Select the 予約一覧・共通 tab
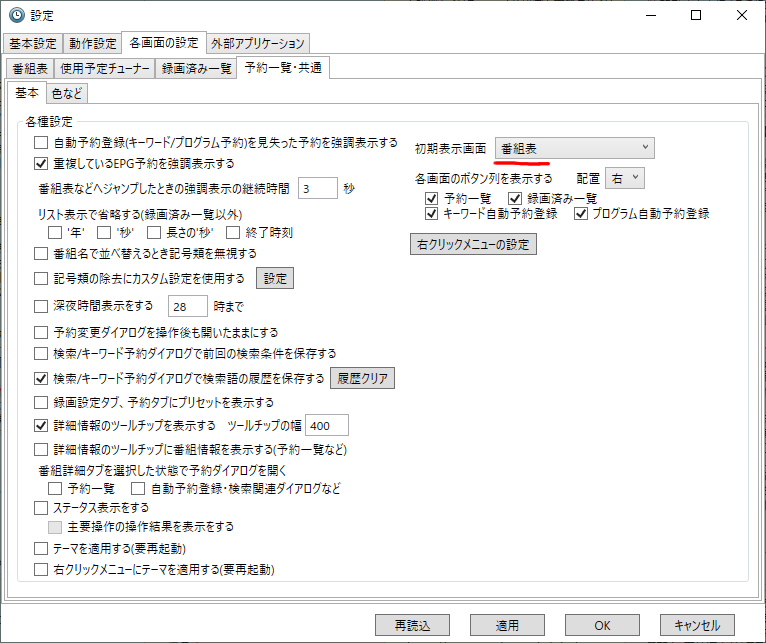 click(x=283, y=67)
